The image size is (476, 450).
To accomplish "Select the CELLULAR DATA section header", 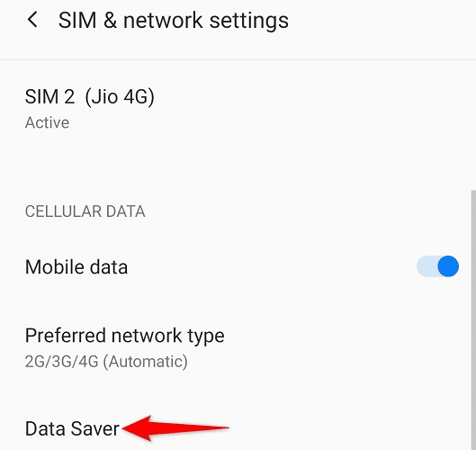I will pos(85,211).
